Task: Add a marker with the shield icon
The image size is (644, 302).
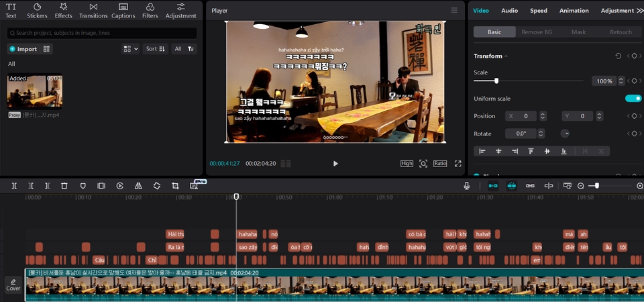Action: click(83, 186)
